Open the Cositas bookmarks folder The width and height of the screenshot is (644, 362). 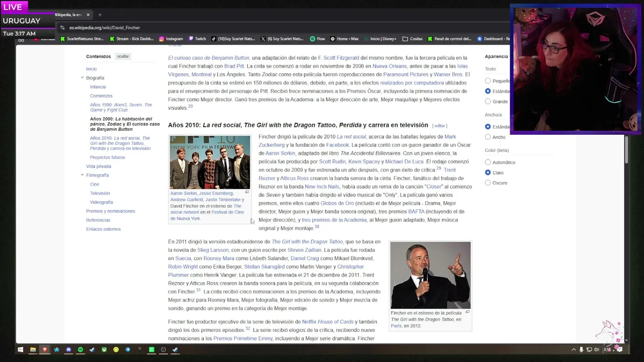[413, 39]
